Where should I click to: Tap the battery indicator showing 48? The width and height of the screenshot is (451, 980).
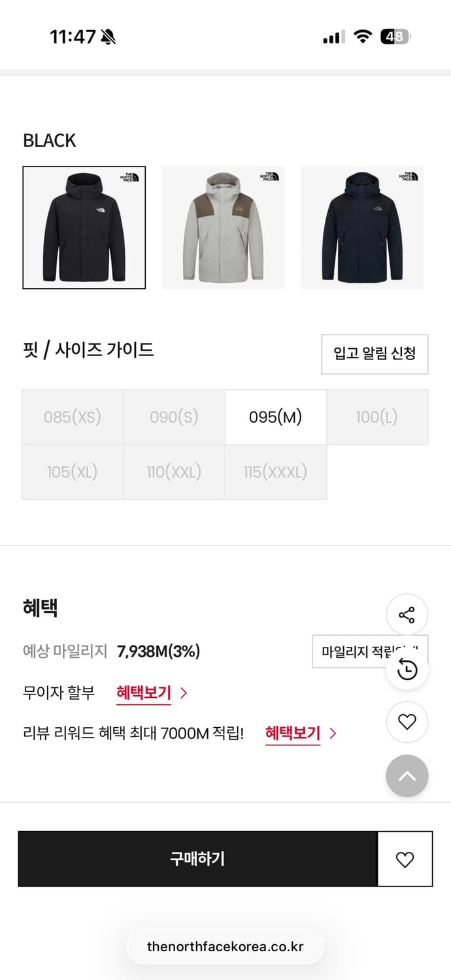(395, 37)
